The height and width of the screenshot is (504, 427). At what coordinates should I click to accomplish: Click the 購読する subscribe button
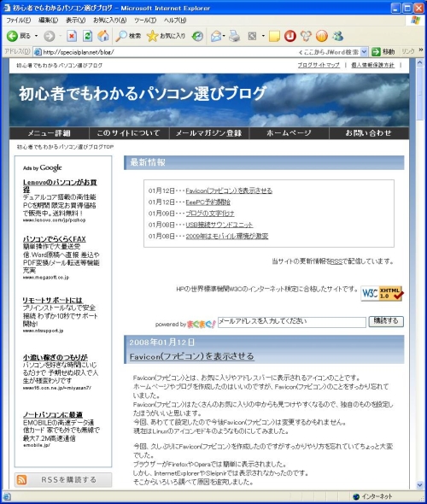coord(386,321)
